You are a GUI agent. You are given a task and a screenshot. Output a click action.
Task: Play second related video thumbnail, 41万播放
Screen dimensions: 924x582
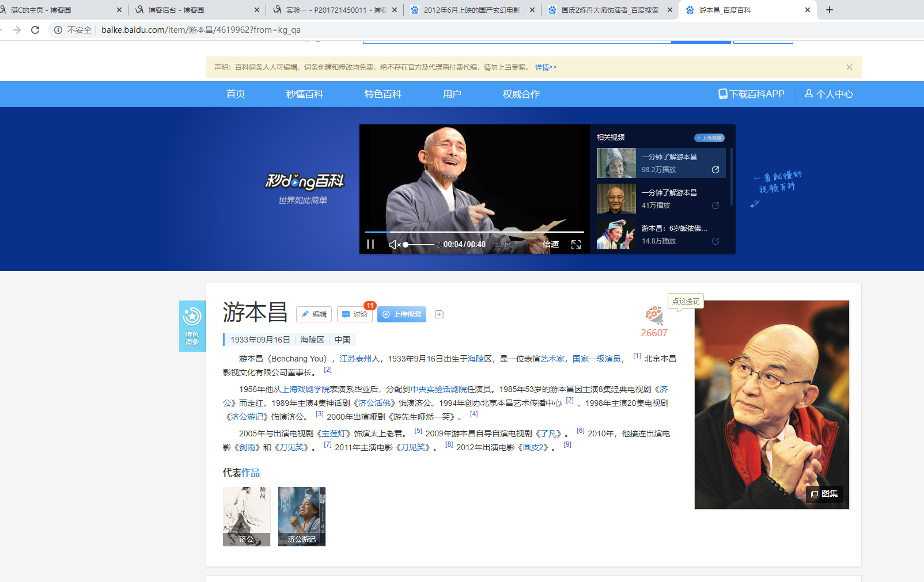616,199
